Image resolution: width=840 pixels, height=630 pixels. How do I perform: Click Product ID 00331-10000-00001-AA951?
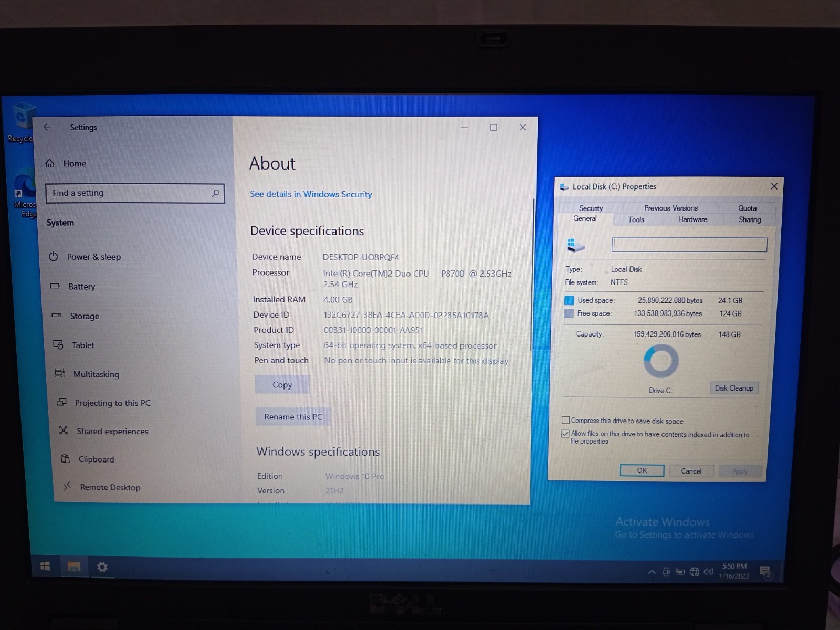[x=373, y=330]
